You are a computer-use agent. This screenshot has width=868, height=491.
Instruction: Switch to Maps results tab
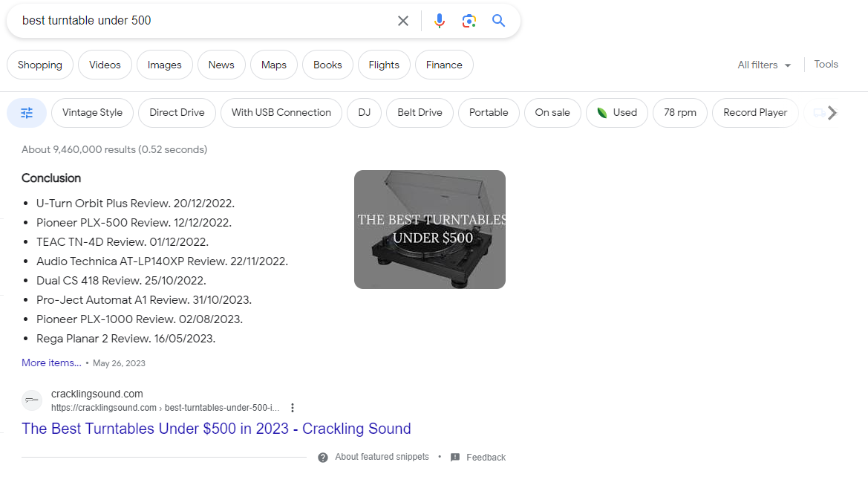point(274,65)
